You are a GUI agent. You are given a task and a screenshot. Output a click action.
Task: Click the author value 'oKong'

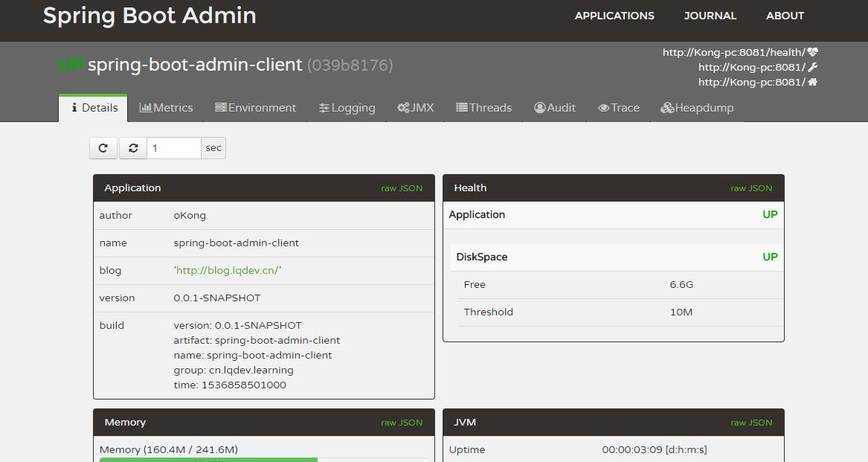pos(190,216)
